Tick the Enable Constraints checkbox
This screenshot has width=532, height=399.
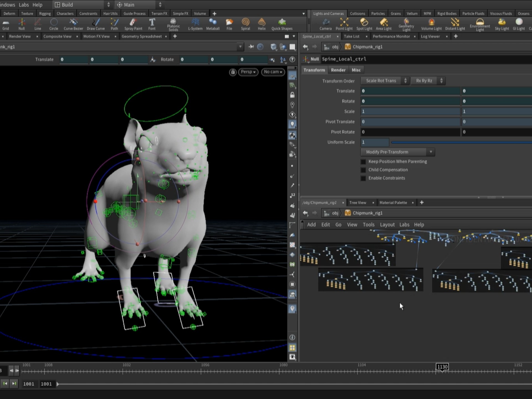click(x=363, y=178)
